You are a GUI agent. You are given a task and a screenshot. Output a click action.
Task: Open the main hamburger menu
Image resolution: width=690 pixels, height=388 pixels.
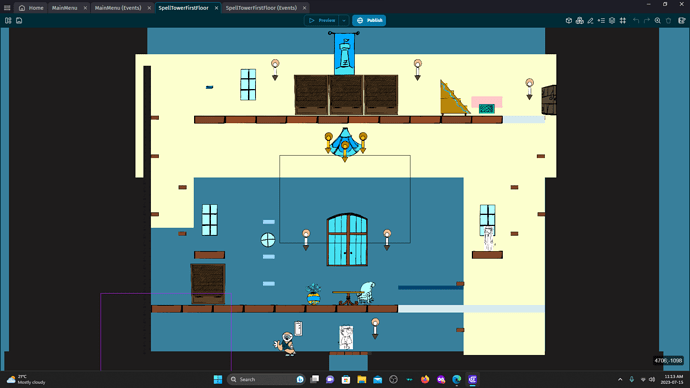tap(7, 7)
